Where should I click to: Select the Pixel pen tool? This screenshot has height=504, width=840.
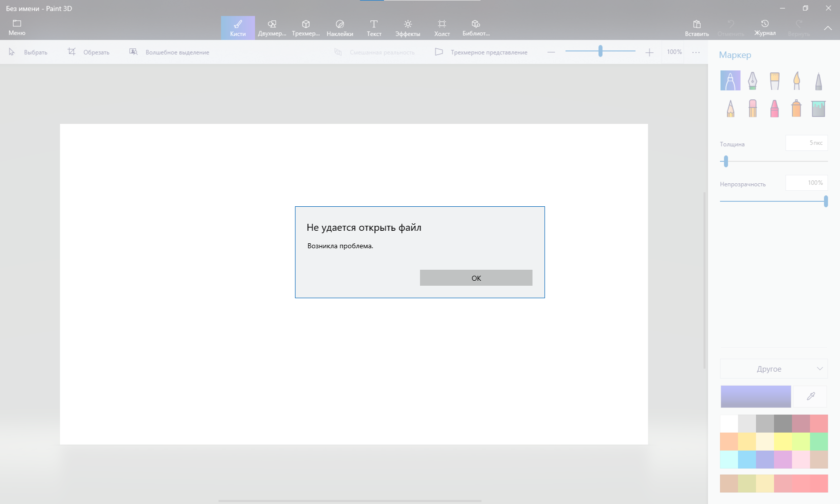(818, 80)
